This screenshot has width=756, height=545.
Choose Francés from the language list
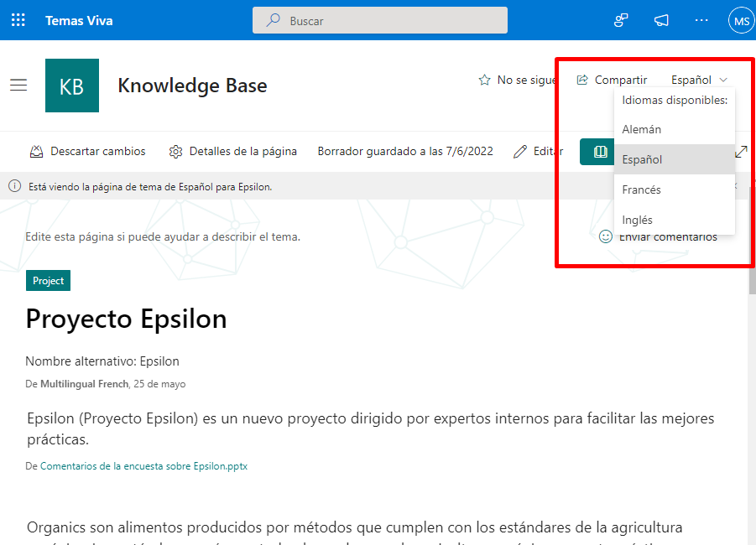(x=675, y=189)
